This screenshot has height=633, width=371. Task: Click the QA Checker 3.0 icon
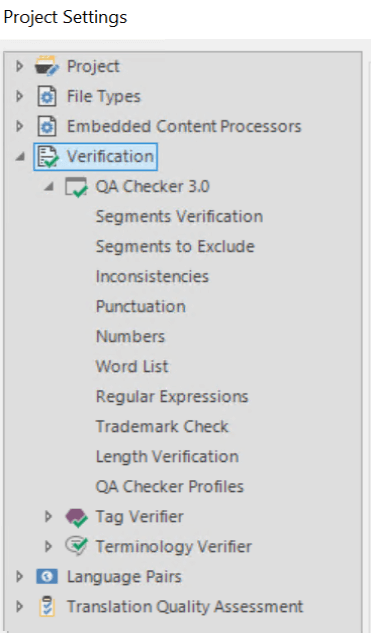(76, 187)
